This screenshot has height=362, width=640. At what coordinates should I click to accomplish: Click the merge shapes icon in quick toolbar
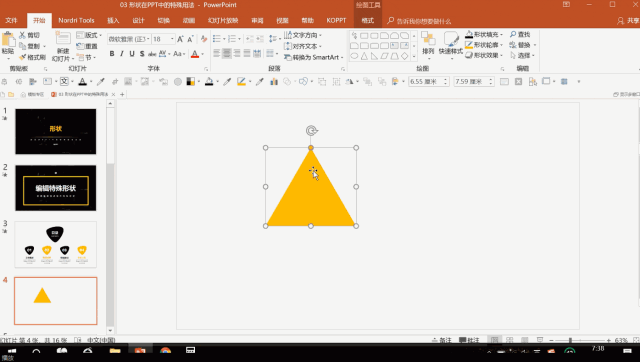pos(303,82)
